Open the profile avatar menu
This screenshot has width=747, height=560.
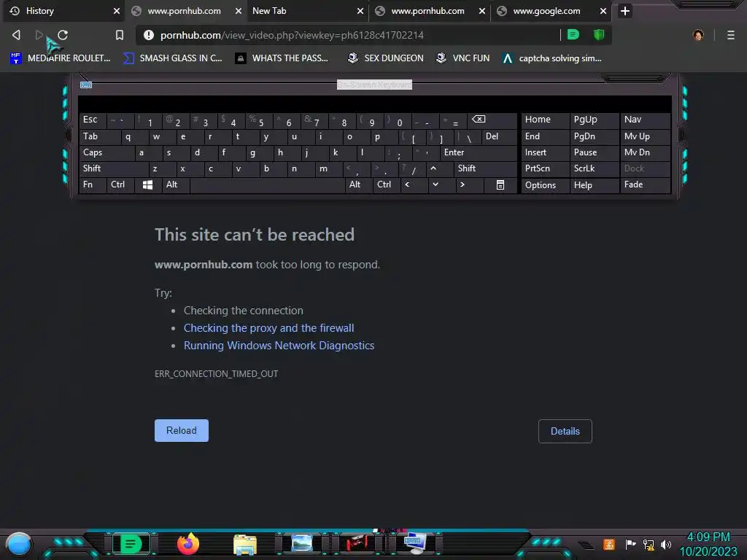click(x=698, y=35)
